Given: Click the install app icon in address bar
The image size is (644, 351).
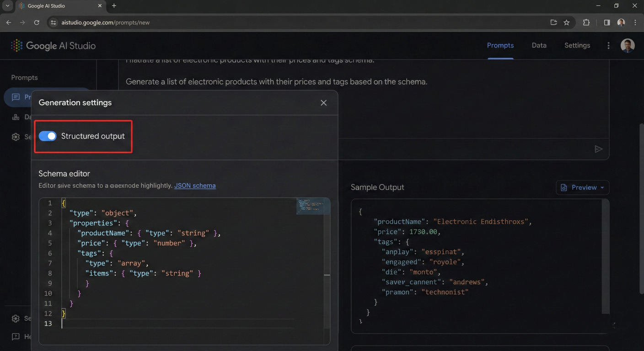Looking at the screenshot, I should [x=553, y=22].
